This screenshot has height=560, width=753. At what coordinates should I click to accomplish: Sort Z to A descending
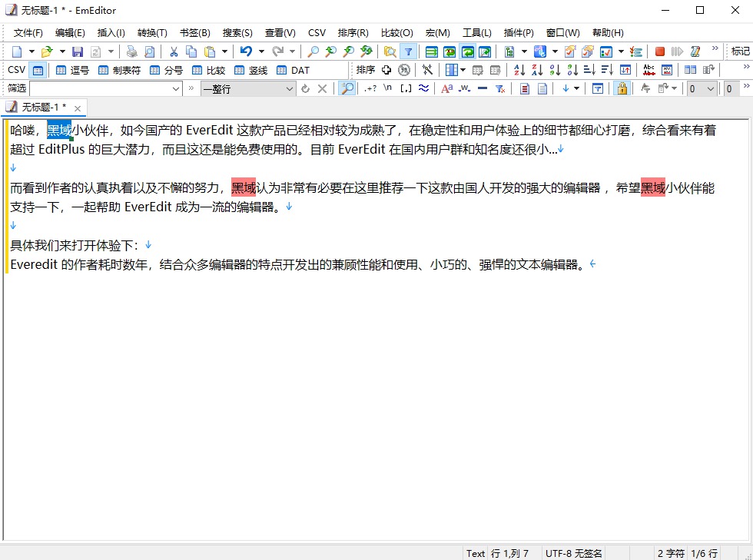[x=537, y=70]
